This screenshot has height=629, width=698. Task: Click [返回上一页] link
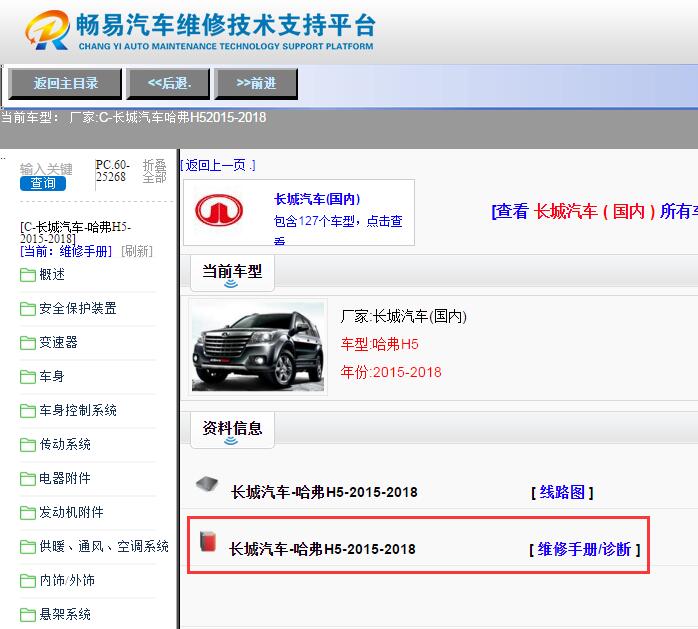point(218,166)
